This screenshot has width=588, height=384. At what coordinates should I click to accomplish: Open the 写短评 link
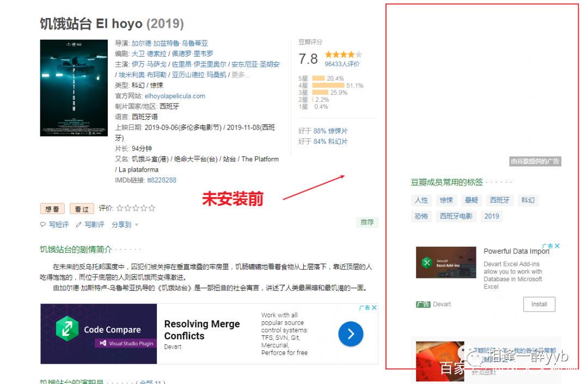click(x=59, y=224)
